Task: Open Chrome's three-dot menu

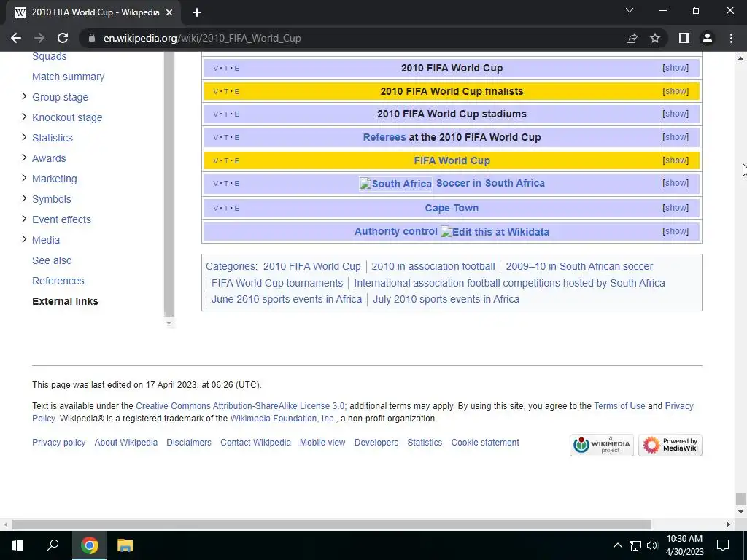Action: coord(731,38)
